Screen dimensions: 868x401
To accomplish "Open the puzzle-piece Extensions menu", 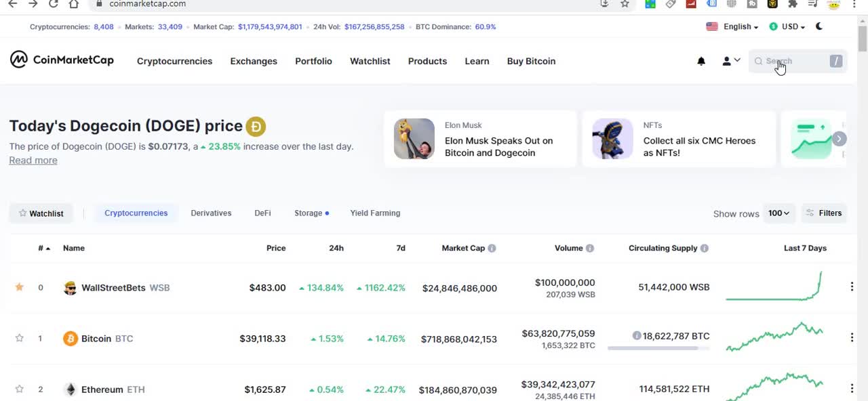I will pyautogui.click(x=793, y=4).
